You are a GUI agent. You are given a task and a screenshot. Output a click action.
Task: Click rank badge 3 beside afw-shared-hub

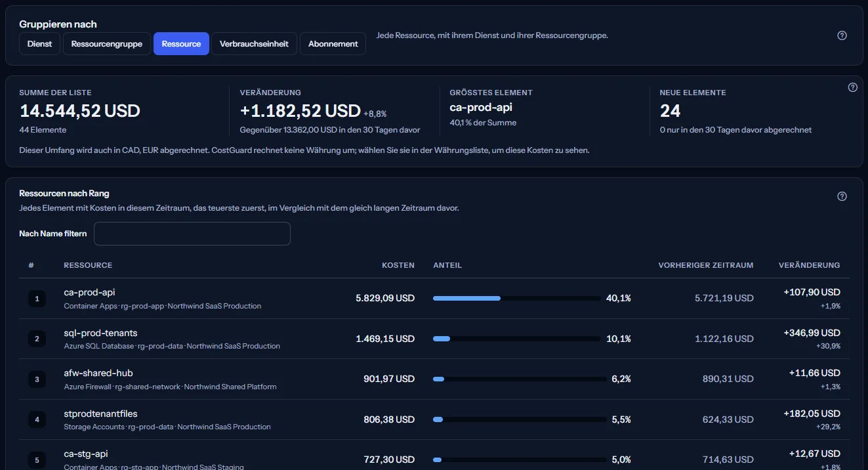37,379
